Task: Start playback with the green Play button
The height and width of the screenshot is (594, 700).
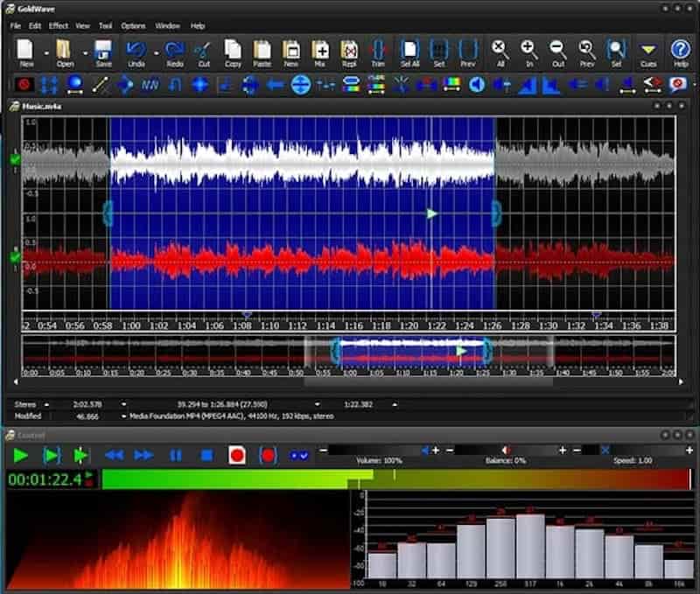Action: pyautogui.click(x=20, y=456)
